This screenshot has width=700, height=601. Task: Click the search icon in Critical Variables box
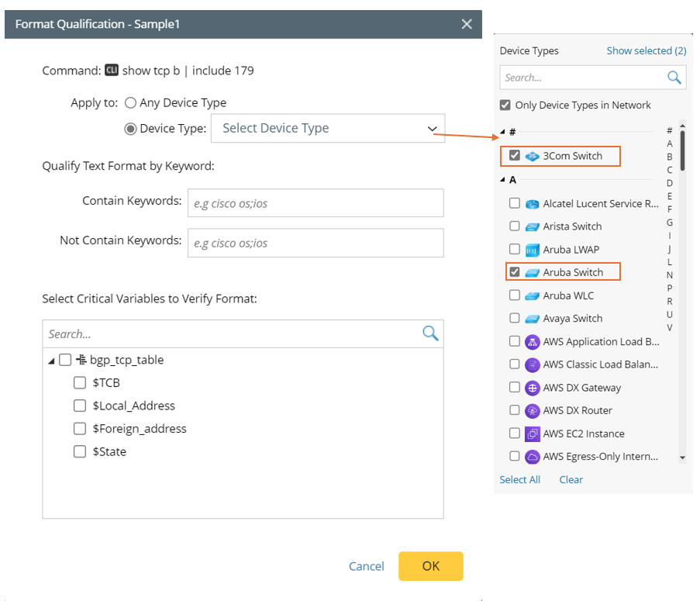[x=430, y=333]
